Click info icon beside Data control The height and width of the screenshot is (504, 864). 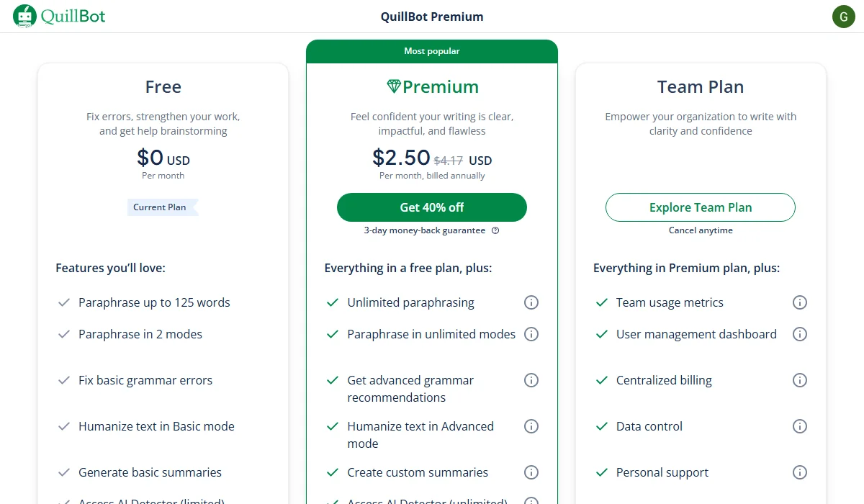tap(800, 426)
